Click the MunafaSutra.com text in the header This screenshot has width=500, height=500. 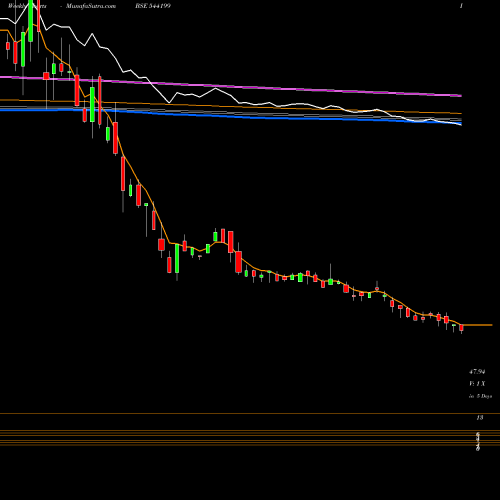point(91,6)
